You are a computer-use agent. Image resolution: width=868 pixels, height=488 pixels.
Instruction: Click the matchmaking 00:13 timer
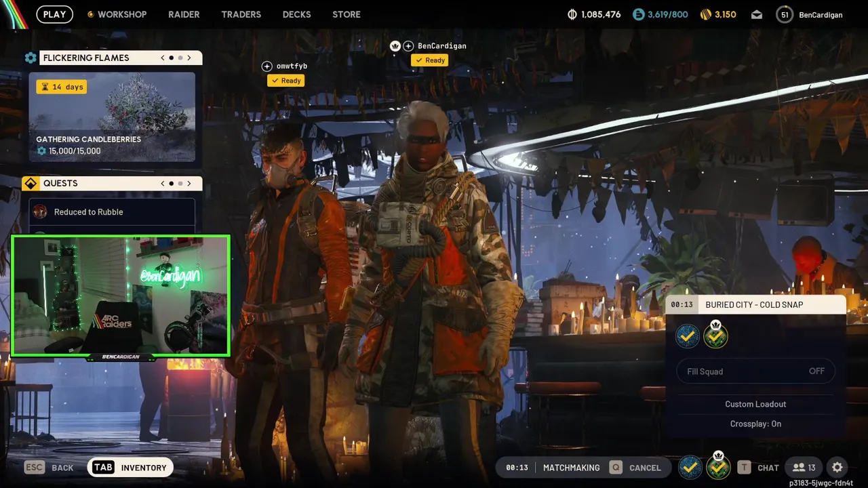[x=517, y=468]
